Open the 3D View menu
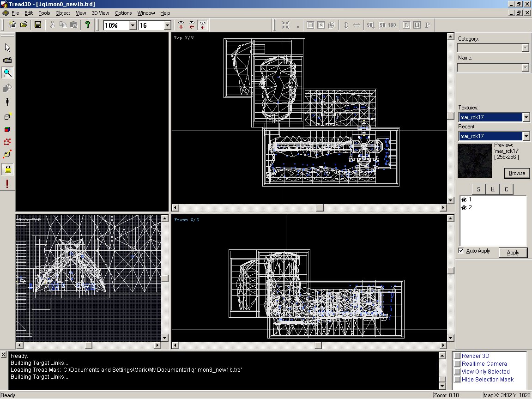The image size is (532, 399). pyautogui.click(x=100, y=13)
